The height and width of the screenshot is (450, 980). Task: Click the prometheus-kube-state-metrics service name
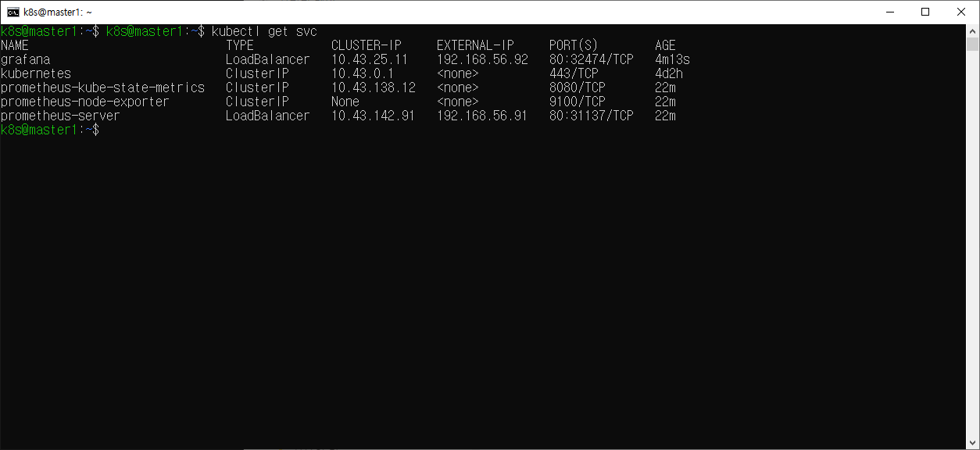coord(102,87)
